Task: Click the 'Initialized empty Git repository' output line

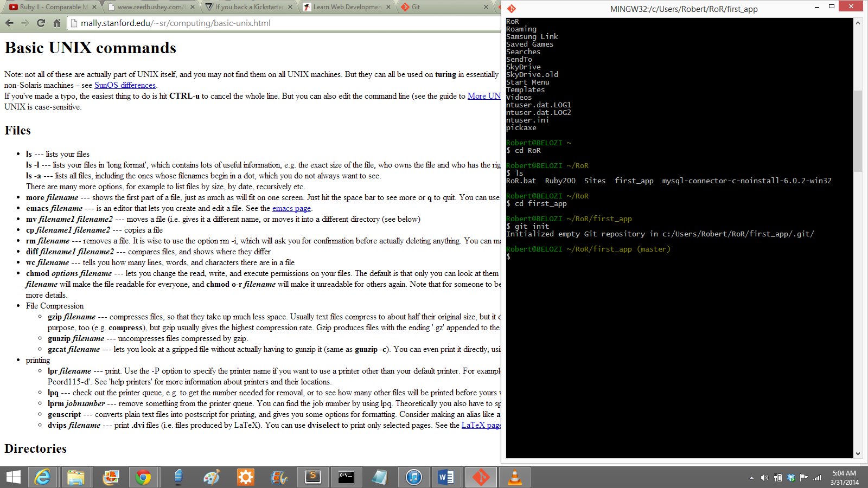Action: (660, 234)
